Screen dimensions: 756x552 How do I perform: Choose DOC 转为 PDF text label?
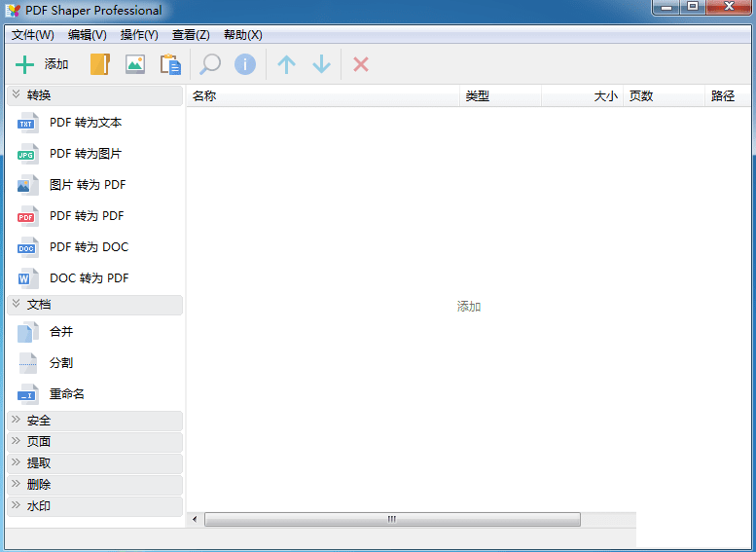(90, 277)
